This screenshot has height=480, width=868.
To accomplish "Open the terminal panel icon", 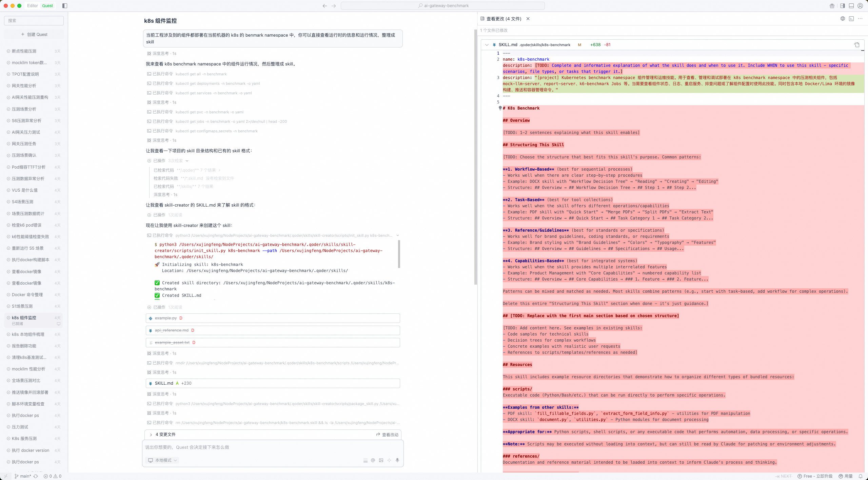I will pyautogui.click(x=851, y=19).
